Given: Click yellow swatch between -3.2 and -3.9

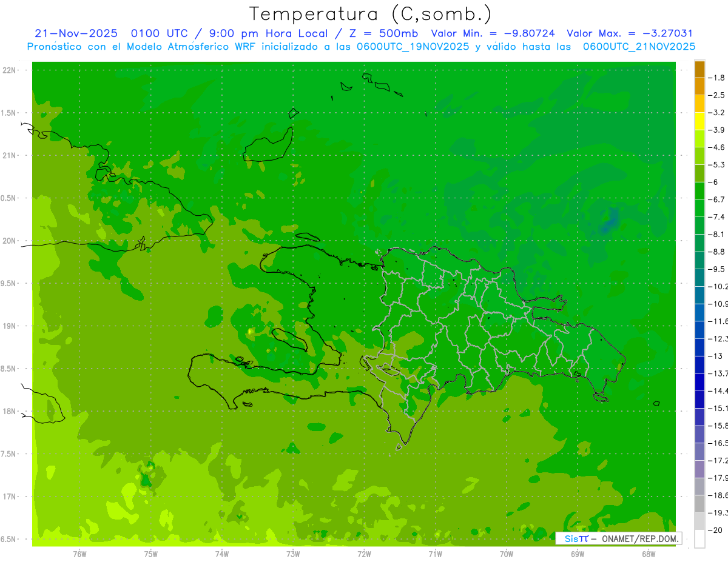Looking at the screenshot, I should point(699,121).
